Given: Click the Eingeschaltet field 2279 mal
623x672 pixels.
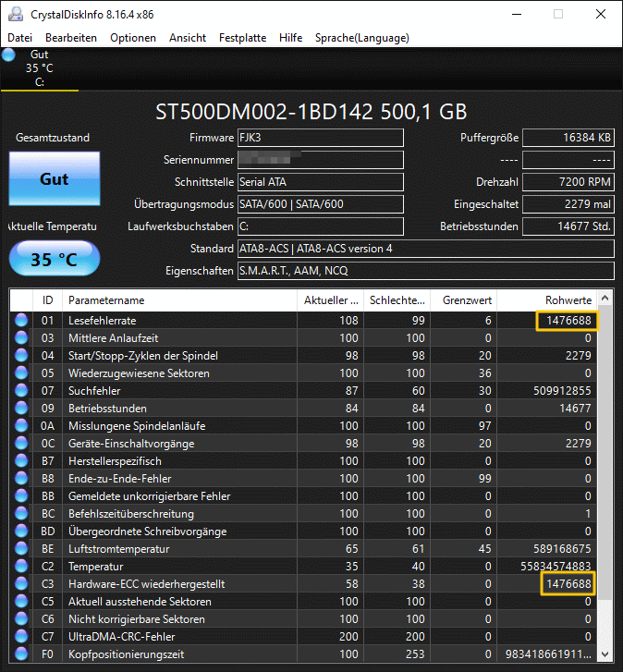Looking at the screenshot, I should point(568,204).
